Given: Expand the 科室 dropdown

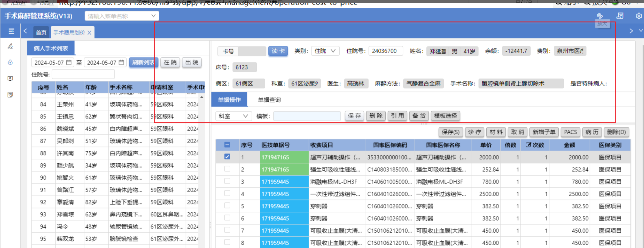Looking at the screenshot, I should (234, 116).
